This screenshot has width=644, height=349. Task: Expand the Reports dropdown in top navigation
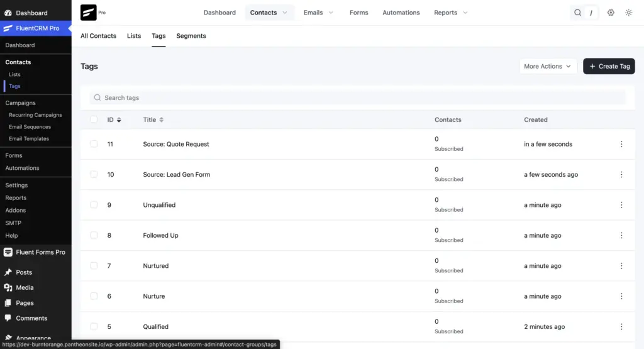[450, 13]
